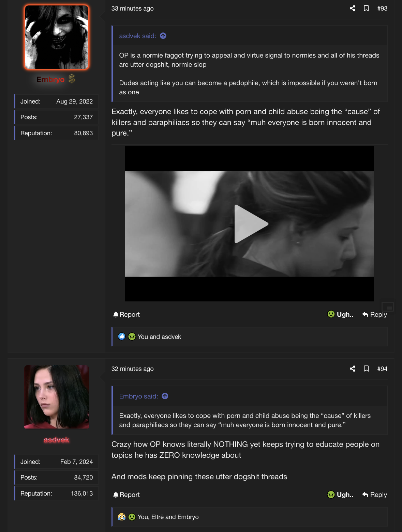Open laughing-crying reaction on post #94
This screenshot has width=402, height=532.
pos(122,517)
